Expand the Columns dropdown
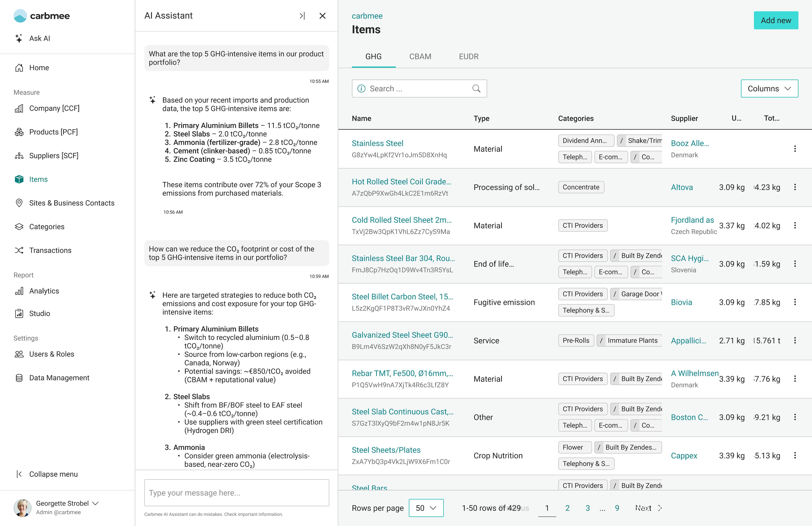 pos(769,89)
